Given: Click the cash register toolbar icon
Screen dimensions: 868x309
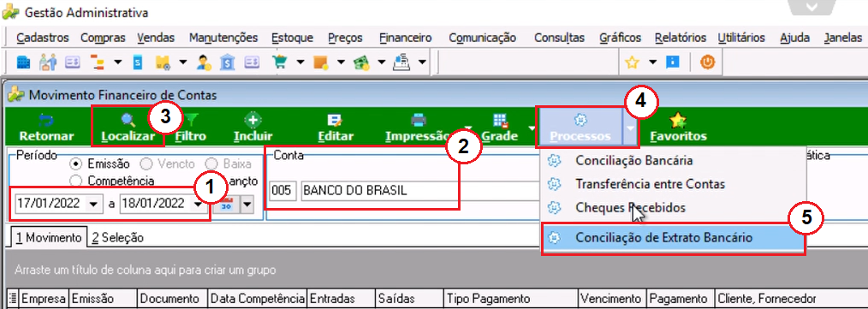Looking at the screenshot, I should pos(401,62).
